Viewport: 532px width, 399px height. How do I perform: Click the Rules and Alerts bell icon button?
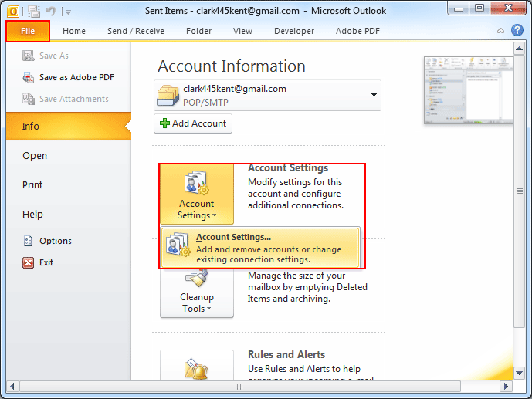[197, 366]
